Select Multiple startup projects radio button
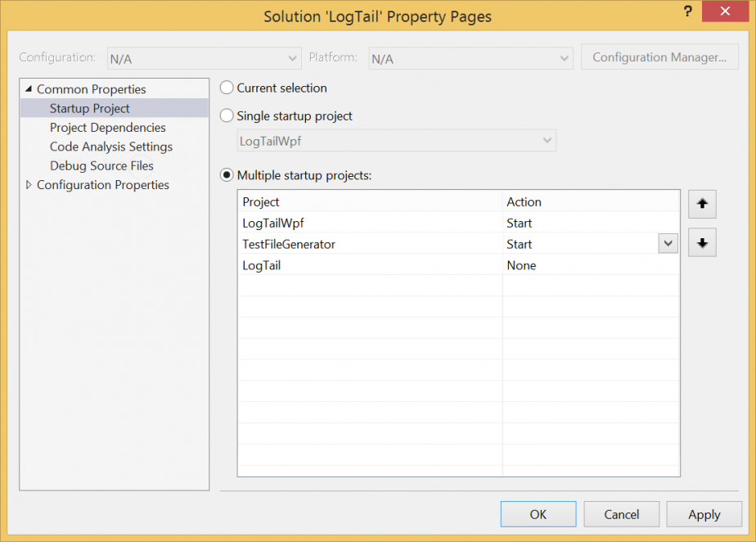Image resolution: width=756 pixels, height=542 pixels. [x=227, y=175]
